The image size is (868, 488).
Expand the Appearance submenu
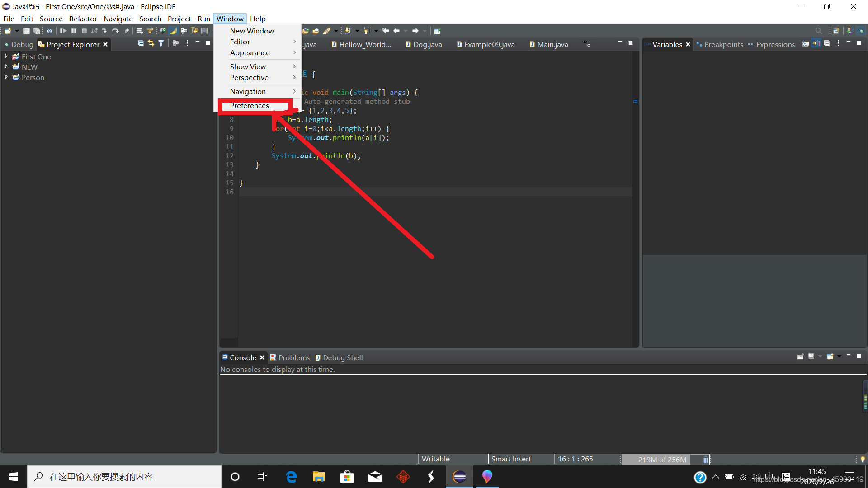[x=257, y=52]
